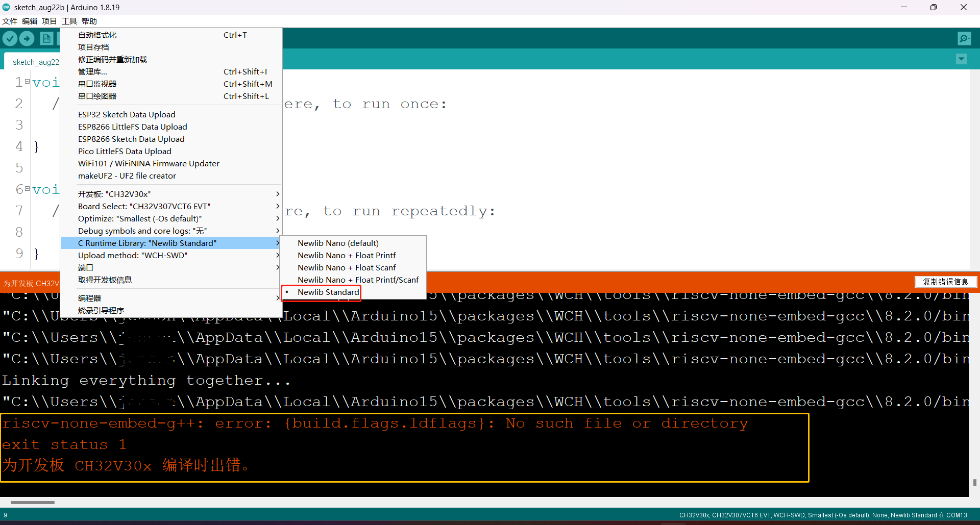Open the 文件 menu
The width and height of the screenshot is (980, 525).
tap(9, 21)
